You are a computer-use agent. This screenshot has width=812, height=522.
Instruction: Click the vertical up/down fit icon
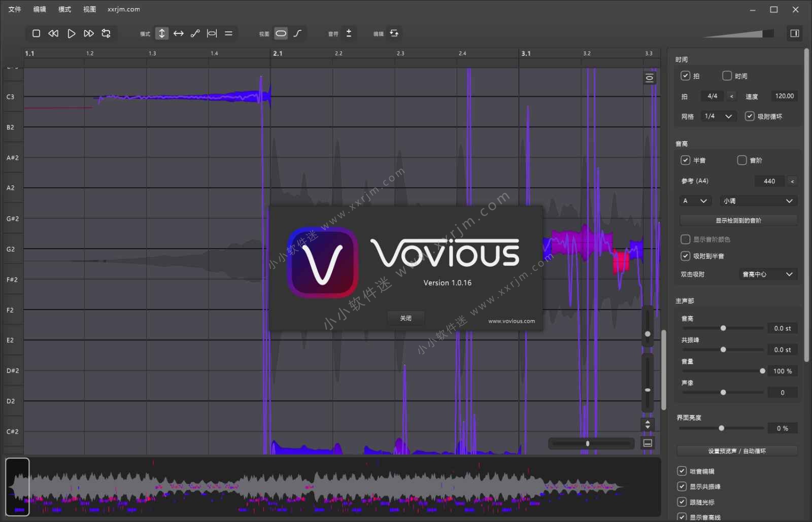coord(648,425)
